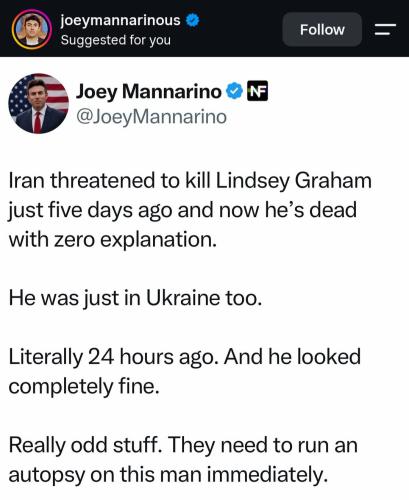Visit the @JoeyMannarino handle
Screen dimensions: 409x500
coord(151,117)
